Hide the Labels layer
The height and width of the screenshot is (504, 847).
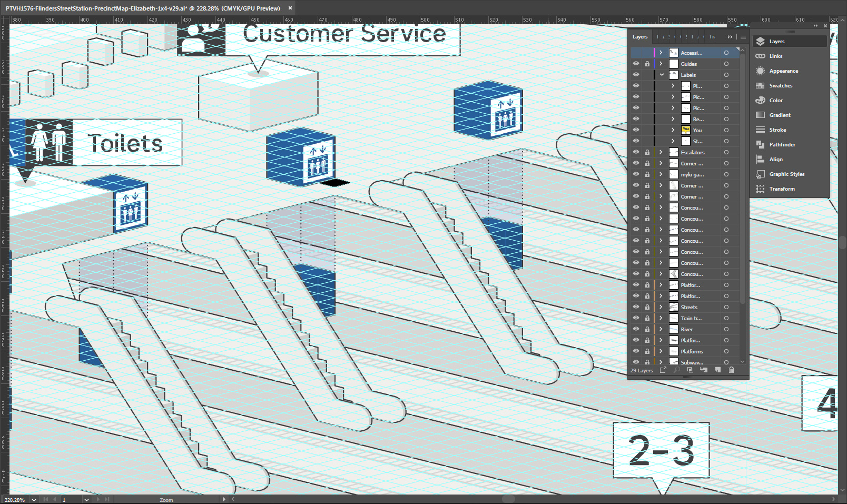pyautogui.click(x=636, y=75)
